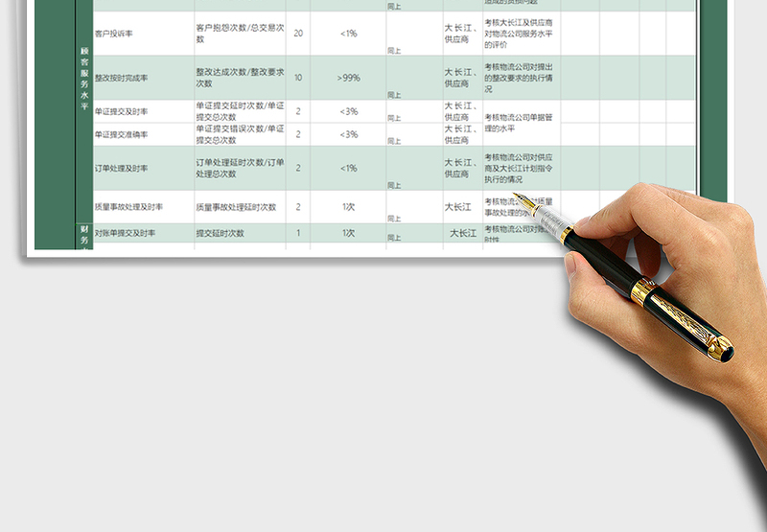
Task: Click the 整改按时完成率 cell
Action: coord(134,78)
